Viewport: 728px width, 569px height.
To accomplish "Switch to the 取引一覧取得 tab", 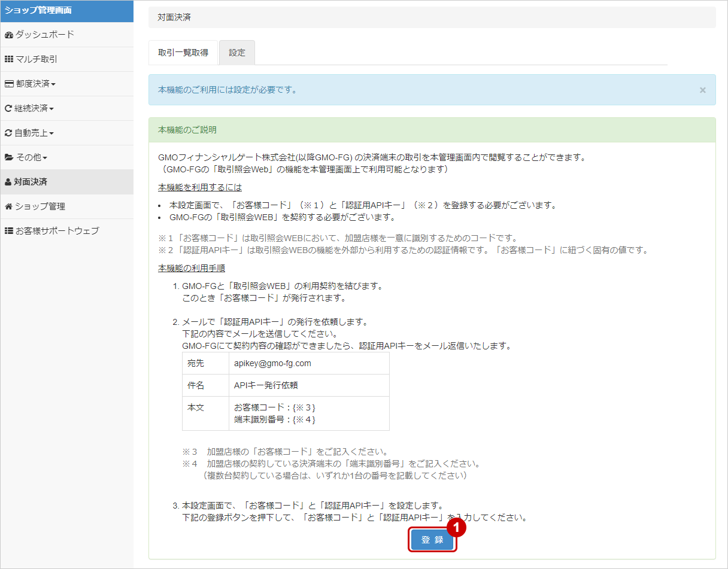I will click(x=184, y=53).
